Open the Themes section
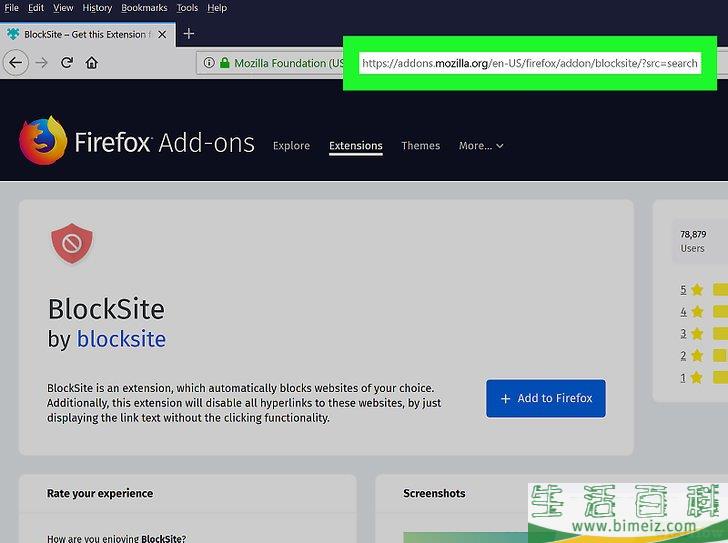 click(421, 146)
